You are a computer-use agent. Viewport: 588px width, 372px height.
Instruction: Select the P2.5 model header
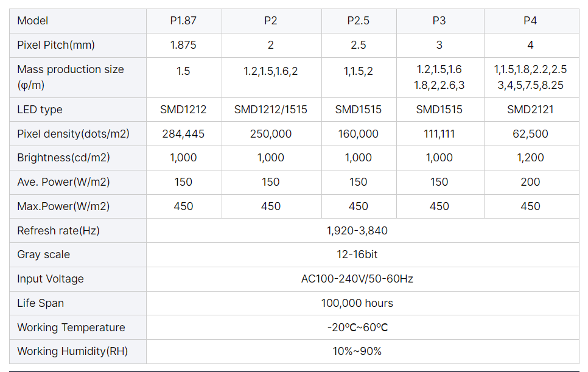tap(359, 21)
